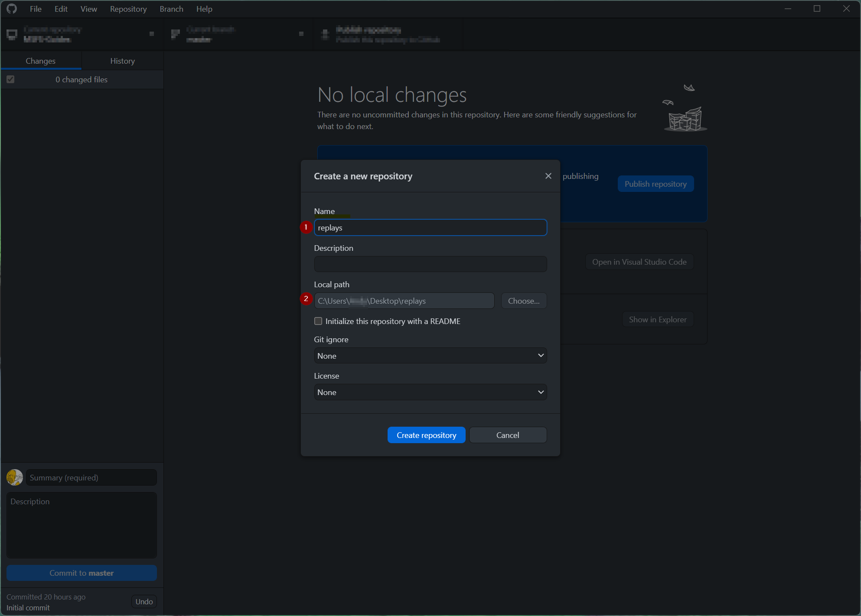The image size is (861, 616).
Task: Open the Edit menu
Action: point(61,9)
